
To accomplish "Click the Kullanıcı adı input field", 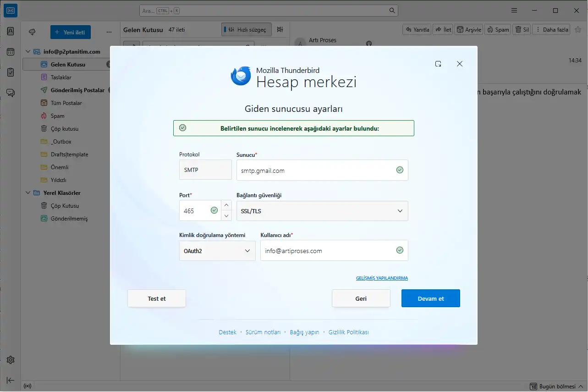I will coord(334,251).
